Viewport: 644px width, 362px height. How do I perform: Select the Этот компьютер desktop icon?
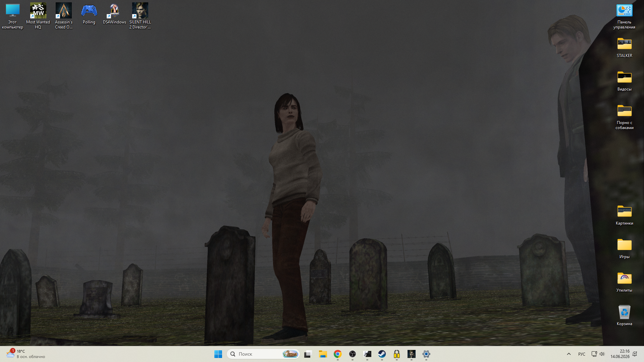(12, 16)
